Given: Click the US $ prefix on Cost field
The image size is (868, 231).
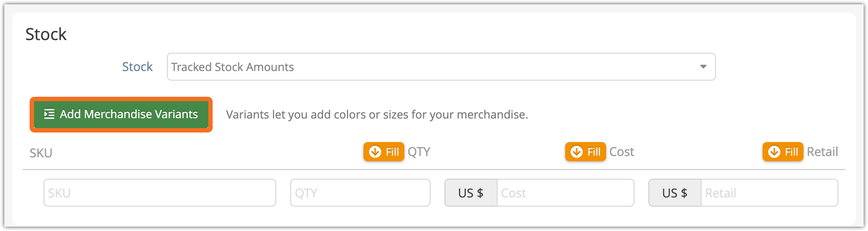Looking at the screenshot, I should pyautogui.click(x=471, y=193).
